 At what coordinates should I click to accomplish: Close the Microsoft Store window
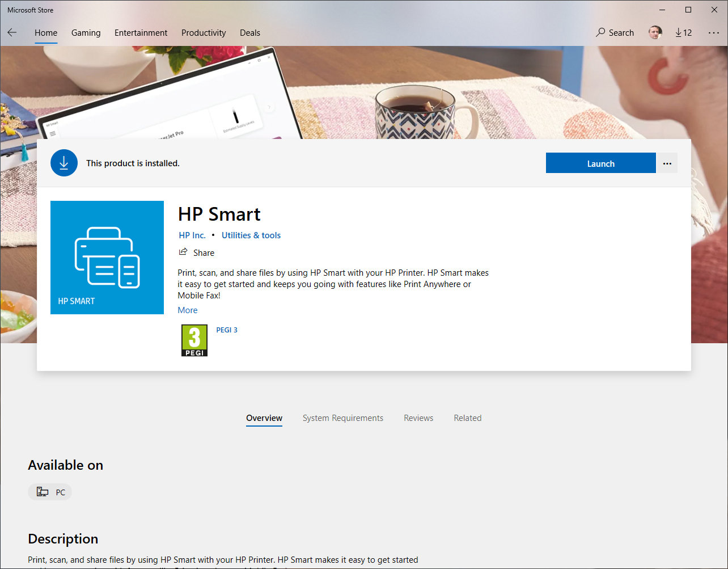(x=714, y=10)
